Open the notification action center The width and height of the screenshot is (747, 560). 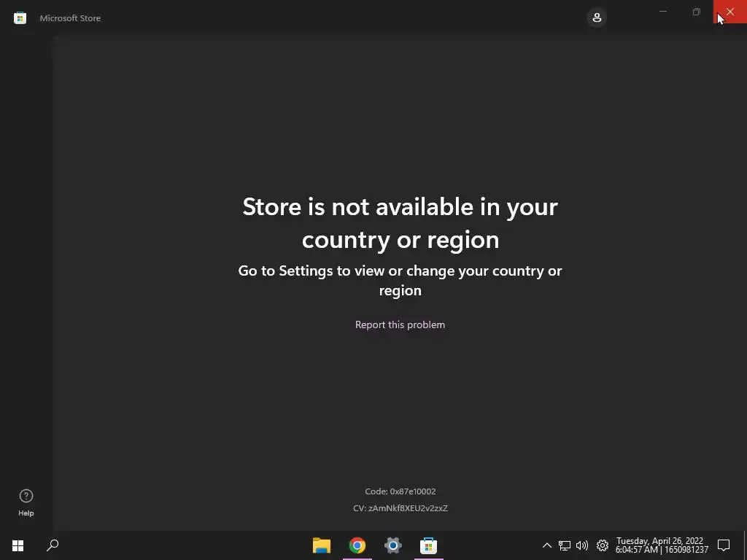tap(724, 545)
